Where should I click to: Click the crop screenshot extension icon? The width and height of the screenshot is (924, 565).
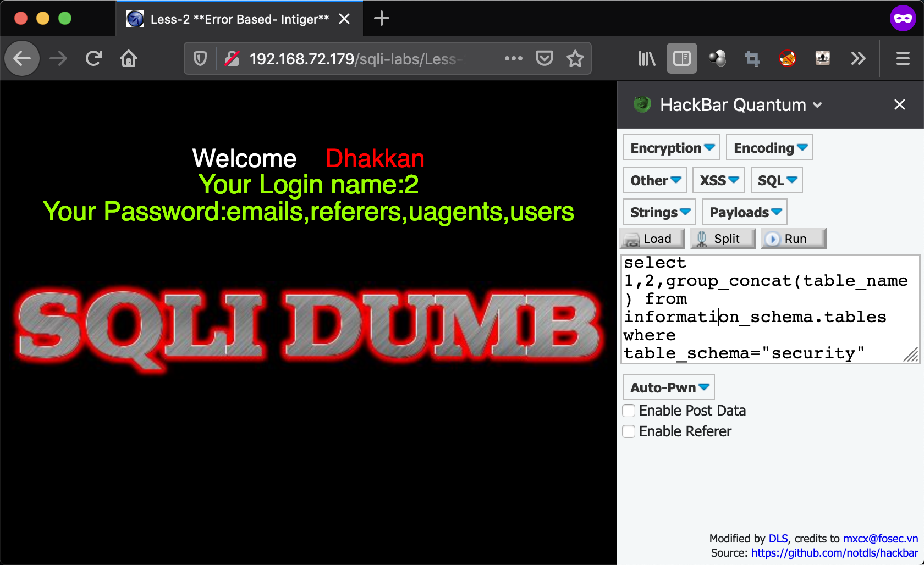[x=752, y=58]
